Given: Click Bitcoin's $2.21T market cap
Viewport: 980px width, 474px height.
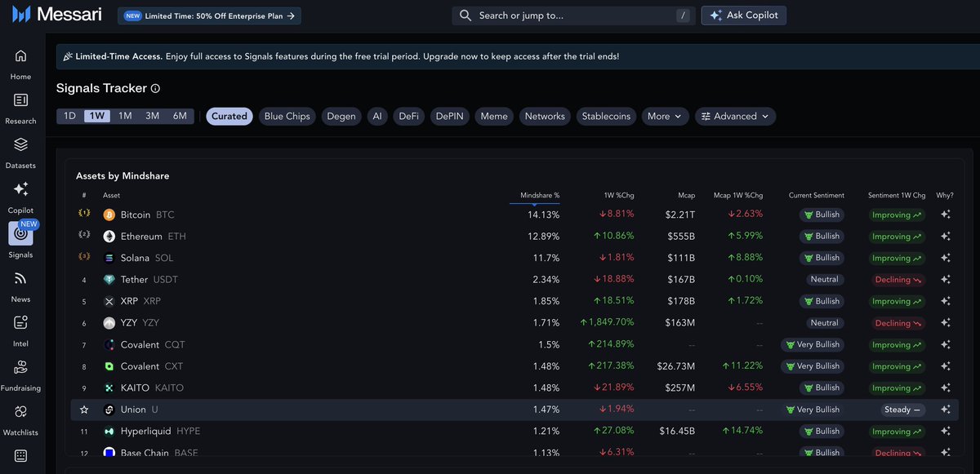Looking at the screenshot, I should point(681,215).
